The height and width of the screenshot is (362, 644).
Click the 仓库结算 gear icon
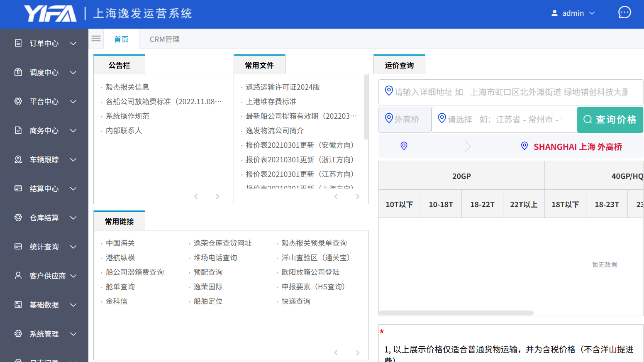[x=18, y=218]
